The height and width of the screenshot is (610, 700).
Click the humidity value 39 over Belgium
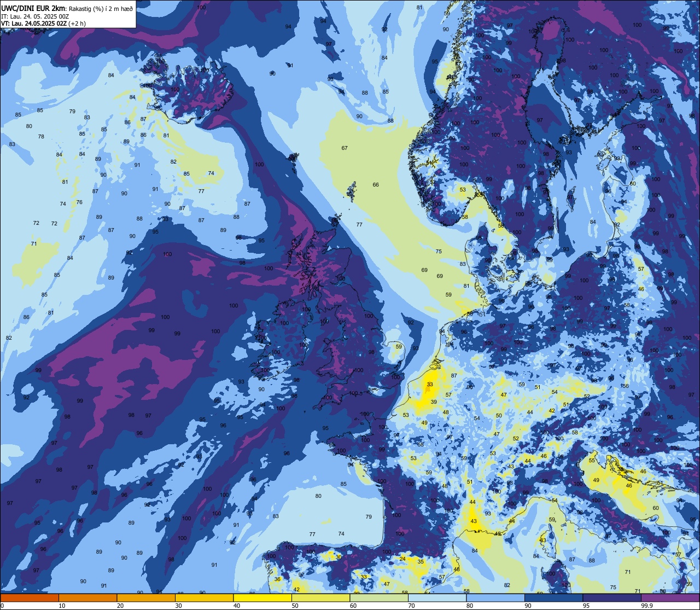[x=434, y=402]
